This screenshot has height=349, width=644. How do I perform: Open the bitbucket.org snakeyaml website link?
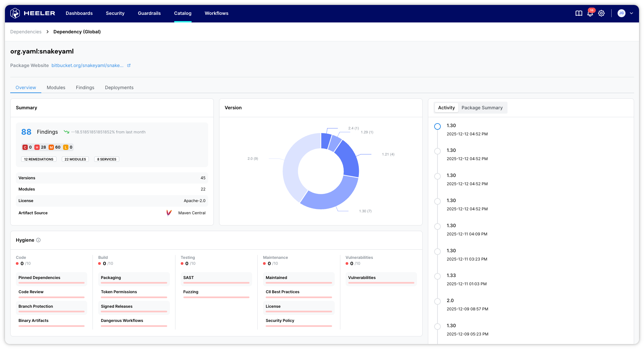pyautogui.click(x=87, y=65)
